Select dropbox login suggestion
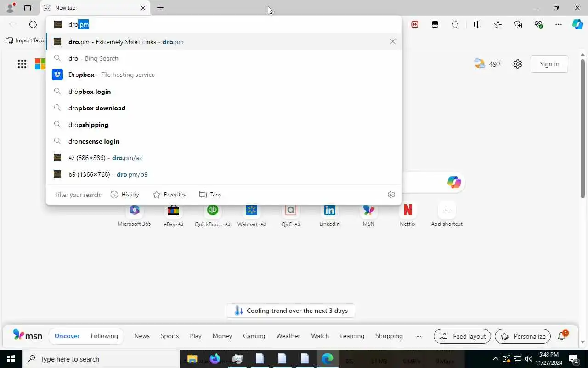The image size is (588, 368). [x=224, y=92]
